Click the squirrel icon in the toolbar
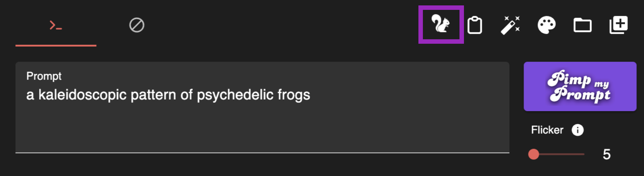The width and height of the screenshot is (644, 176). coord(441,25)
